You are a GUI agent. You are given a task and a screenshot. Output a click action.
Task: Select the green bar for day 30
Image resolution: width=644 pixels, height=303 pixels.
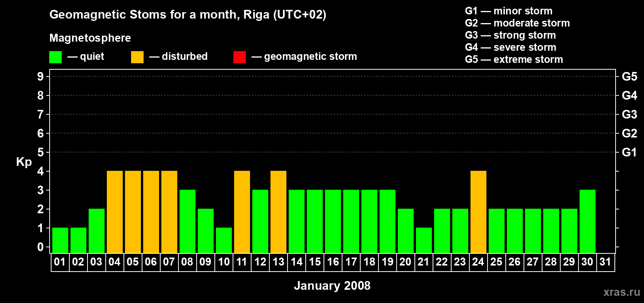[x=588, y=221]
